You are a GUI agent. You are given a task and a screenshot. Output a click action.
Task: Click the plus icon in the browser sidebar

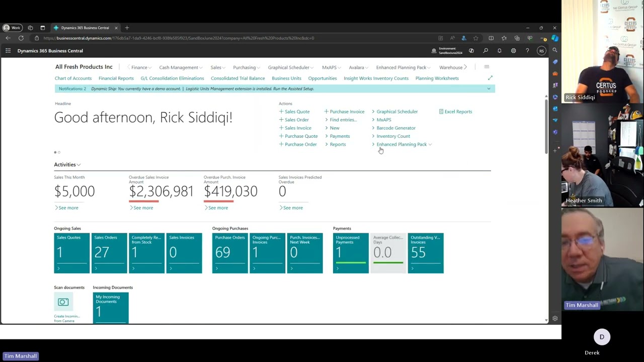pyautogui.click(x=555, y=150)
